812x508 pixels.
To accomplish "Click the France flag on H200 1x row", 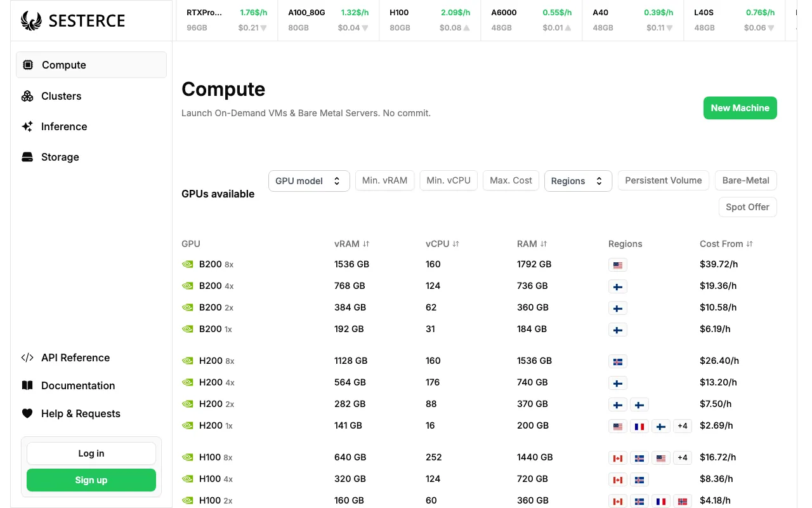I will click(639, 427).
